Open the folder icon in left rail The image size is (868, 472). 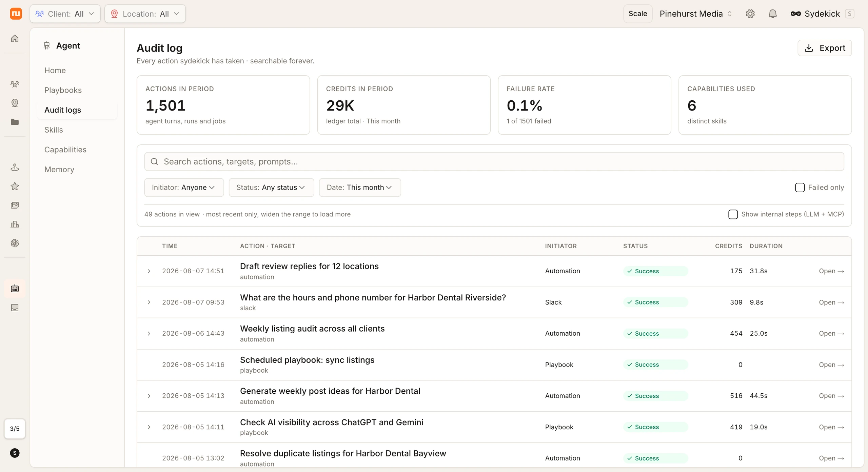coord(15,122)
